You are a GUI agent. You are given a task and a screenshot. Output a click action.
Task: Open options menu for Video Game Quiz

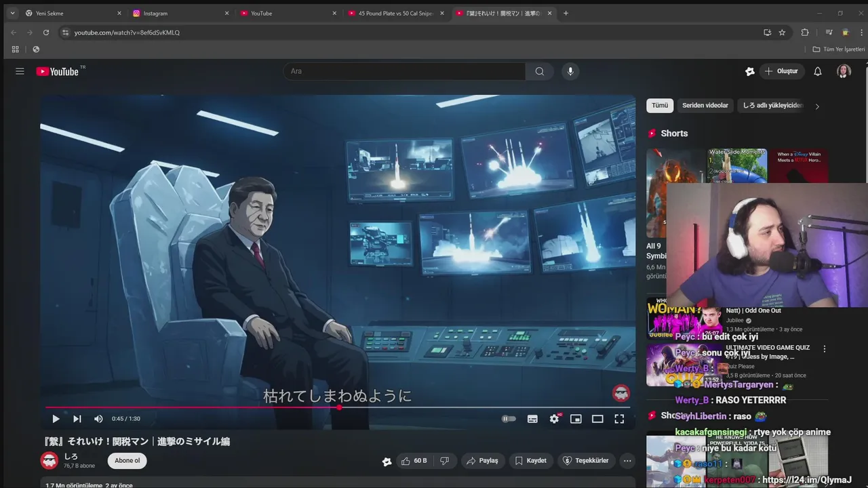(825, 349)
